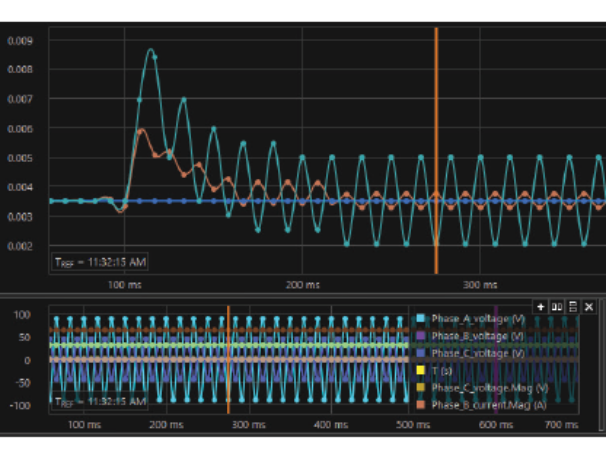Click the purple cursor line in lower plot
The image size is (606, 453).
pos(496,359)
